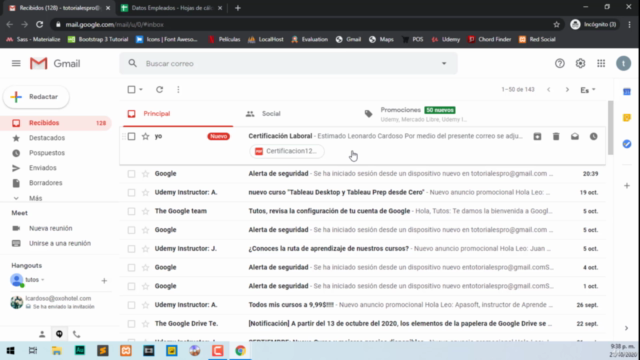
Task: Expand the side panel chevron at the bottom right
Action: click(x=627, y=328)
